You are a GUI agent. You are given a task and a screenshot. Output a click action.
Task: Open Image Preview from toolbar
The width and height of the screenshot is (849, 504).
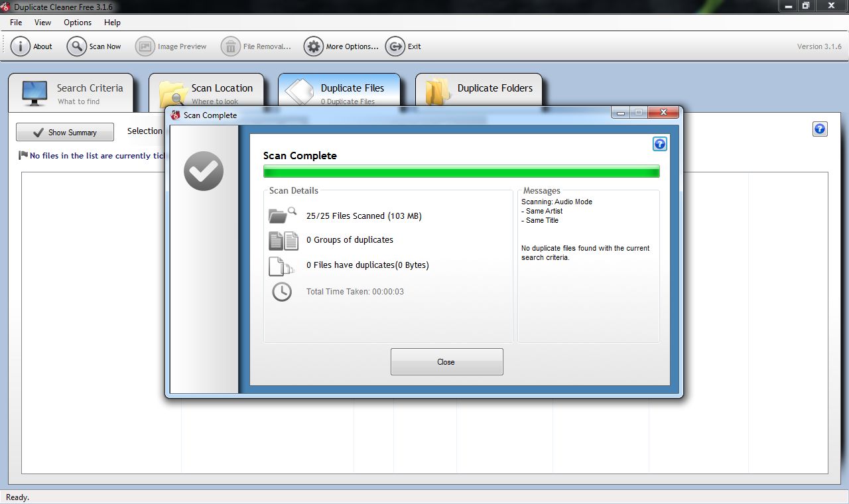[171, 46]
